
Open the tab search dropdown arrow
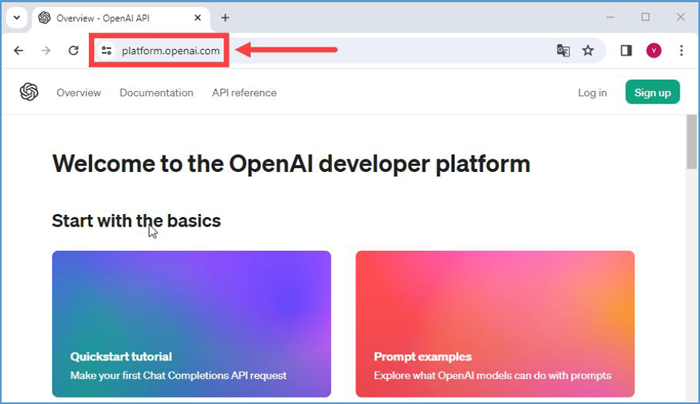[17, 18]
